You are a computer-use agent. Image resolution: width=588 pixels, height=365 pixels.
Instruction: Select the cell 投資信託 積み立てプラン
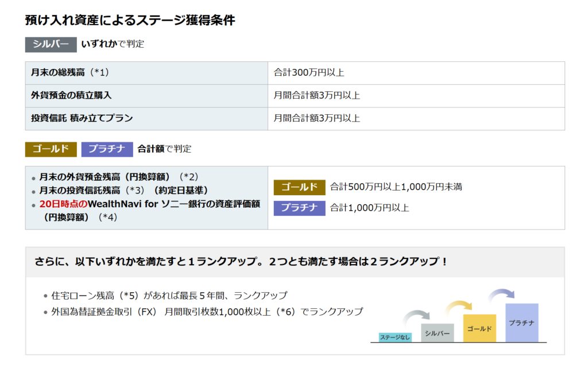(x=146, y=118)
